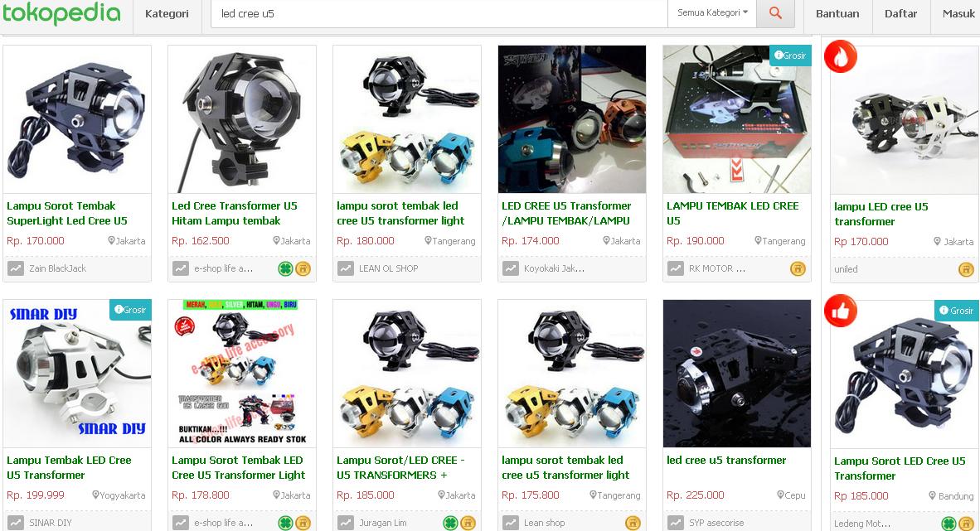Open the Masuk login link
The height and width of the screenshot is (531, 980).
(958, 14)
